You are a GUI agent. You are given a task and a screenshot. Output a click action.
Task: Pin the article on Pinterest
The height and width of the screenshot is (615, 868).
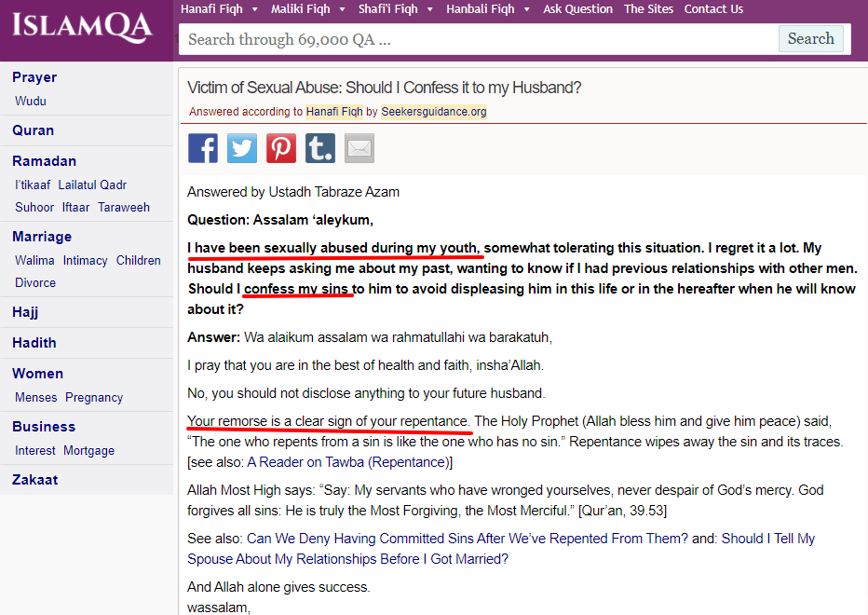281,148
